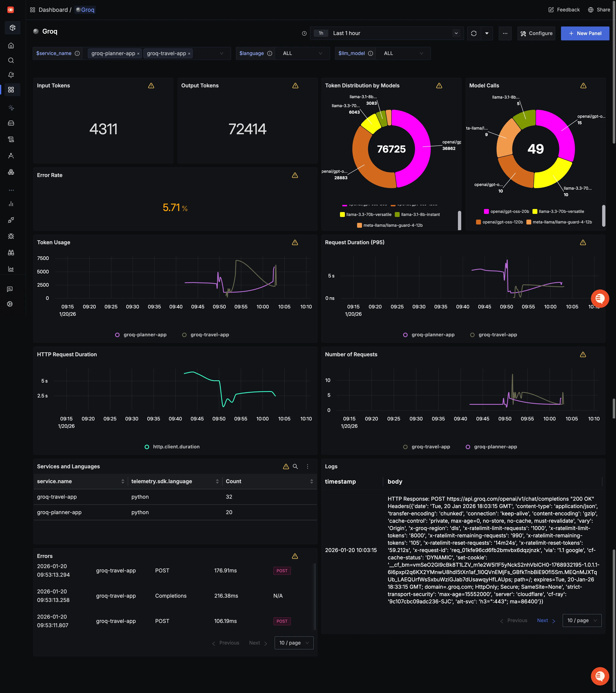Open the Alerts bell icon
The image size is (616, 693).
click(x=11, y=75)
